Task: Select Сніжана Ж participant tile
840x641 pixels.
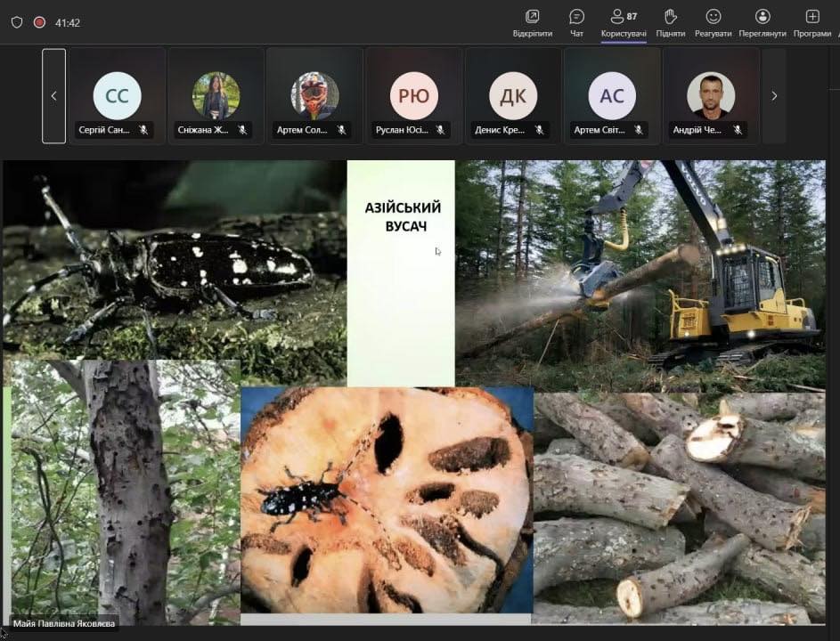Action: click(216, 95)
